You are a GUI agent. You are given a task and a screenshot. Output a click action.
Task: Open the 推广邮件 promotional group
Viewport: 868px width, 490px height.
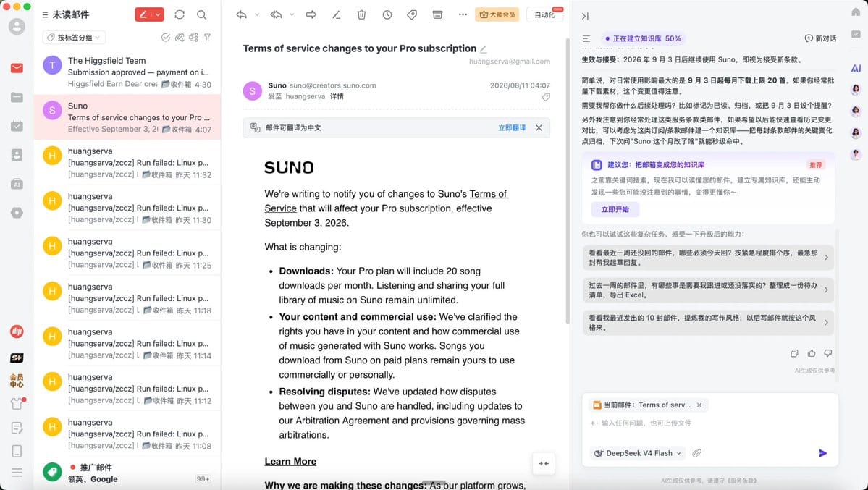pyautogui.click(x=127, y=473)
